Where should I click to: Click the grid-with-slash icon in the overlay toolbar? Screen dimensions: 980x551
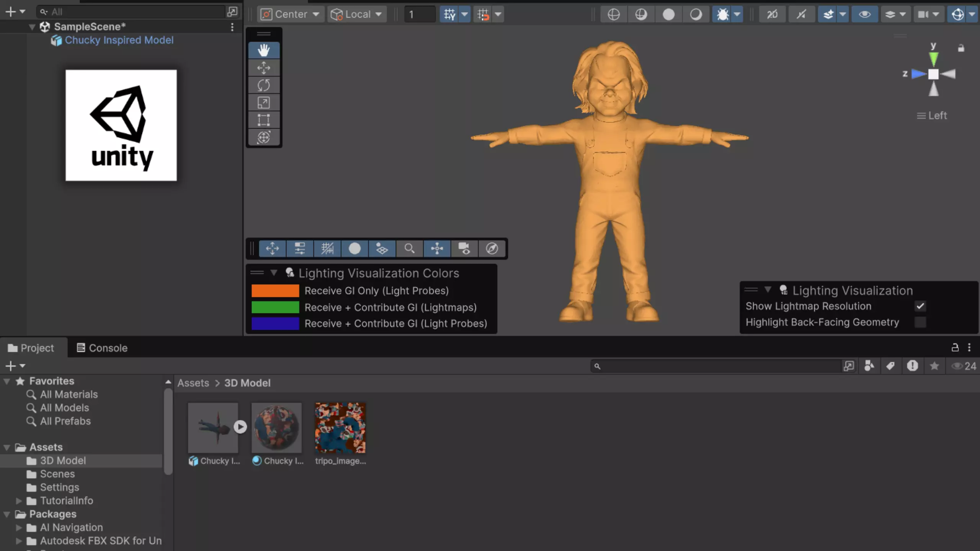[327, 248]
